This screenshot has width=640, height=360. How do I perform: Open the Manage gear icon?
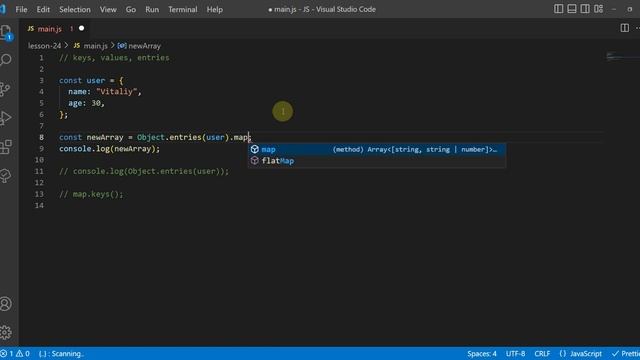click(6, 332)
